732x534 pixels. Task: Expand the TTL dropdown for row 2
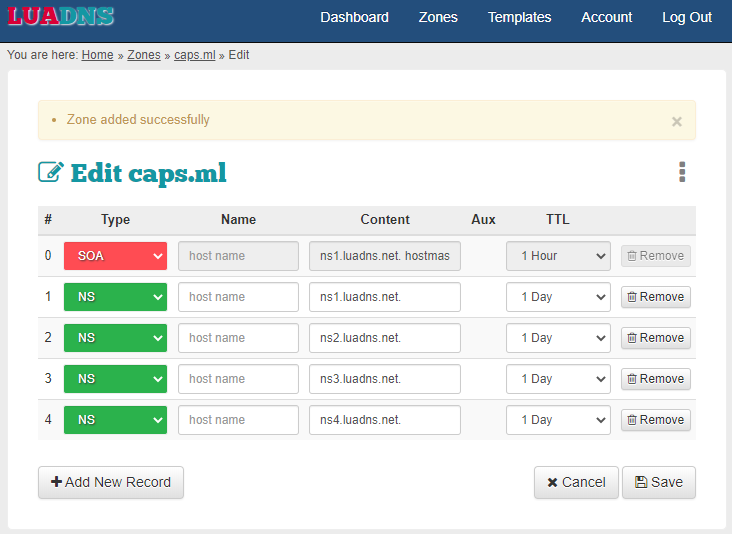click(x=557, y=338)
